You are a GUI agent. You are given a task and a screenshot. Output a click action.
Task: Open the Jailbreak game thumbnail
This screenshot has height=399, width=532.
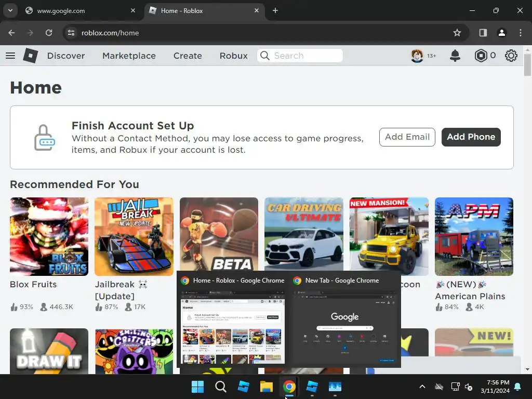click(x=134, y=236)
